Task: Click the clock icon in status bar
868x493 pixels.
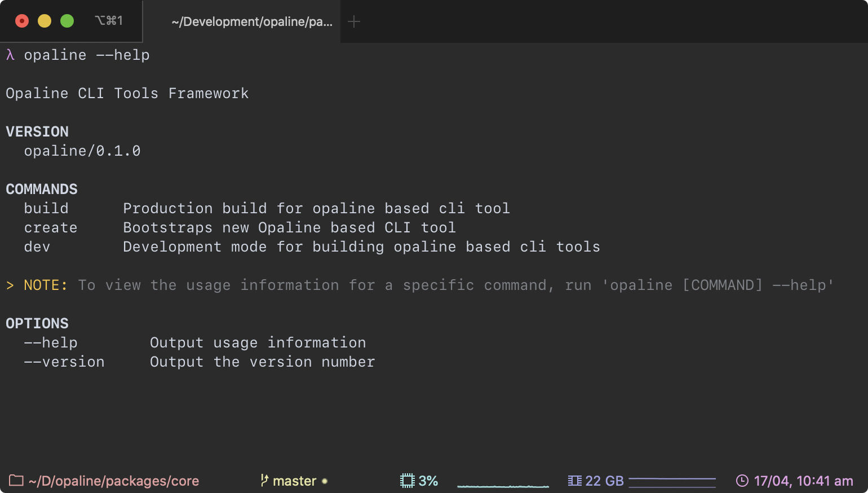Action: (x=742, y=481)
